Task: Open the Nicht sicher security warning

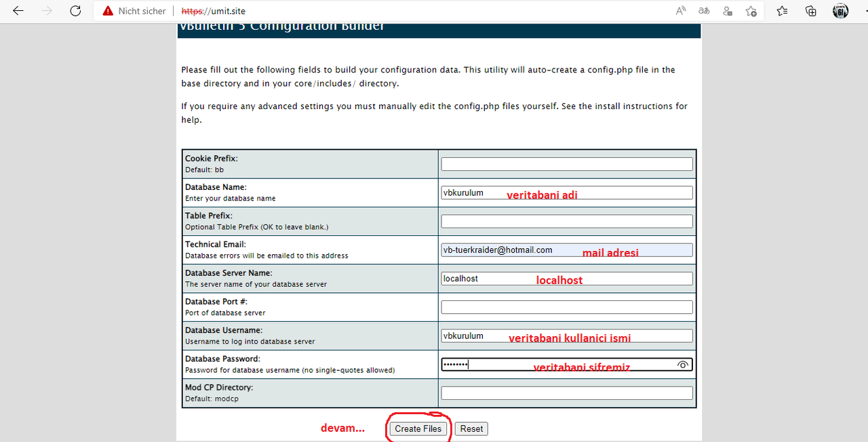Action: tap(134, 11)
